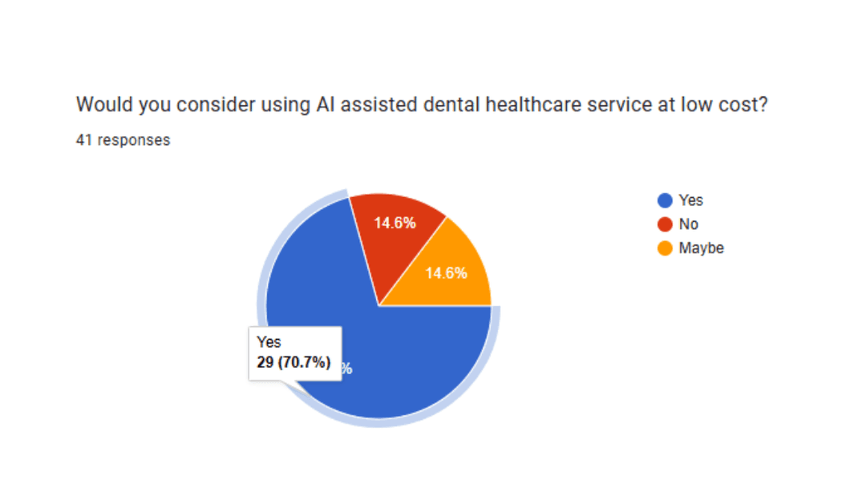This screenshot has height=504, width=866.
Task: Click the blue Yes legend dot
Action: coord(665,200)
